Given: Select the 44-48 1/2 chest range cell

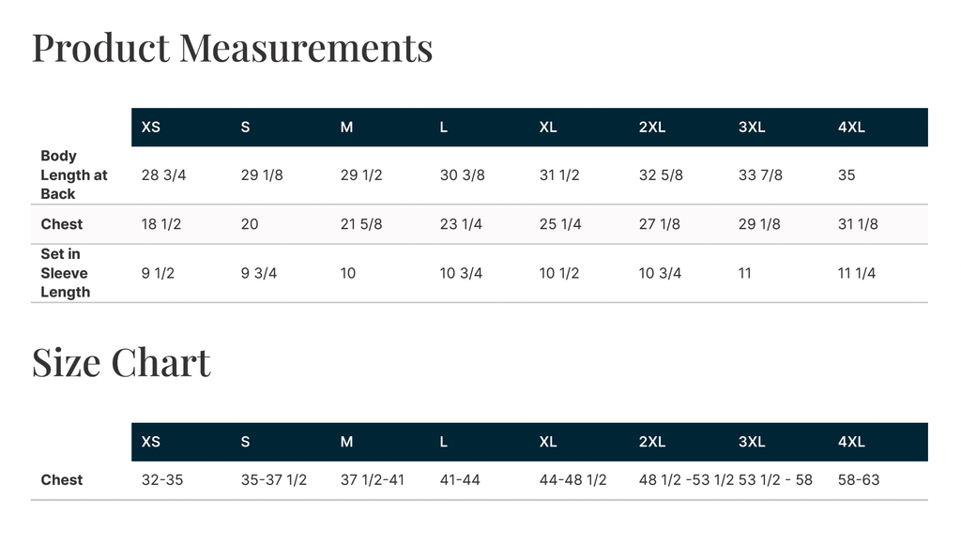Looking at the screenshot, I should click(x=573, y=479).
